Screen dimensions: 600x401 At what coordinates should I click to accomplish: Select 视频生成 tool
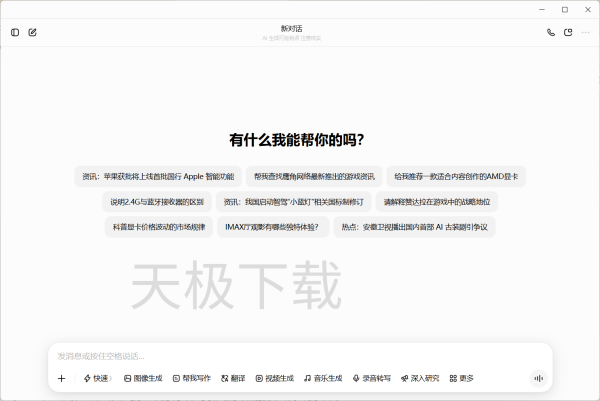coord(275,378)
